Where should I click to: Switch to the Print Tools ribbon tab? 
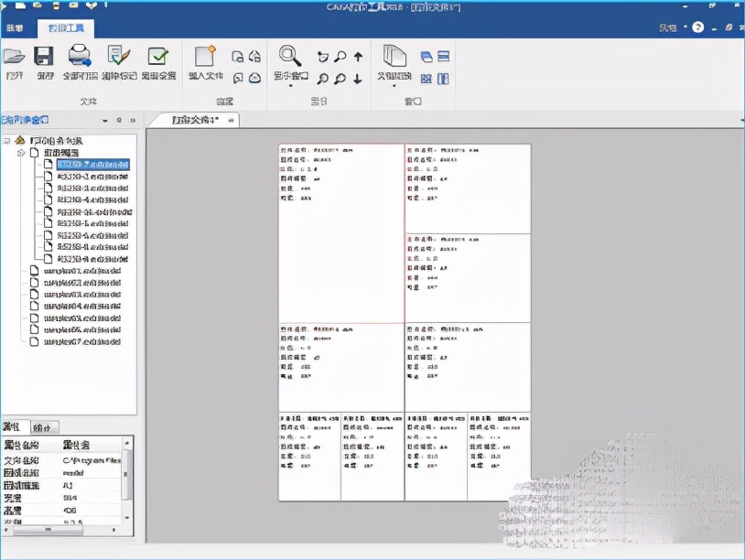58,28
